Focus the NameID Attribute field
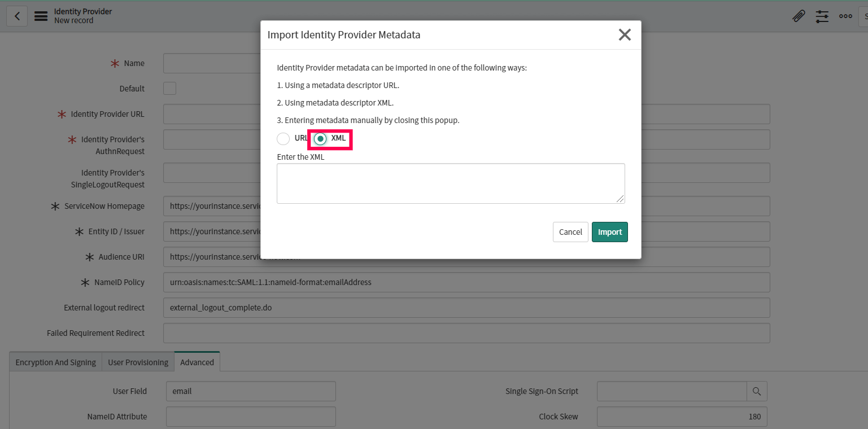The width and height of the screenshot is (868, 429). pyautogui.click(x=251, y=417)
